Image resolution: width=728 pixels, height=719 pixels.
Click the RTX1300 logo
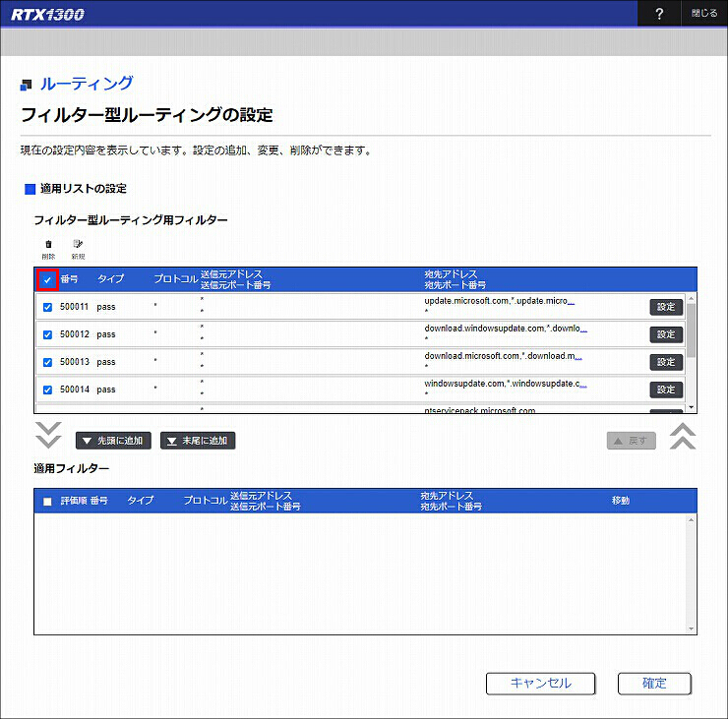pos(47,15)
